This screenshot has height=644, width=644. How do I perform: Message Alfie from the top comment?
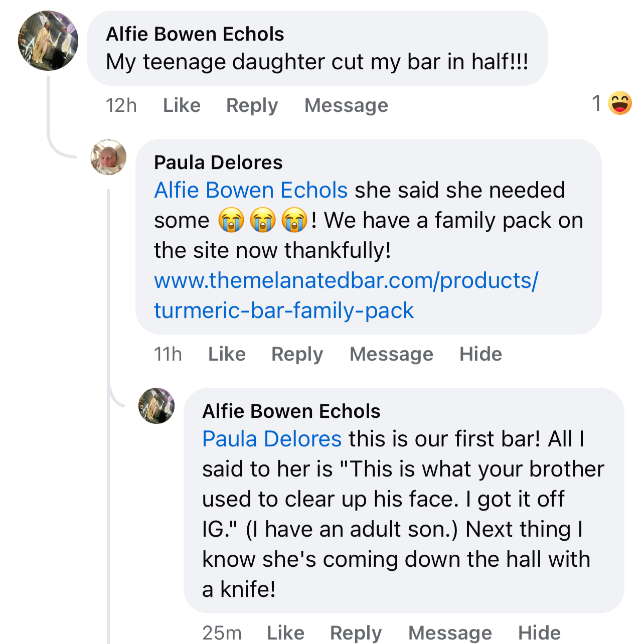pyautogui.click(x=346, y=105)
